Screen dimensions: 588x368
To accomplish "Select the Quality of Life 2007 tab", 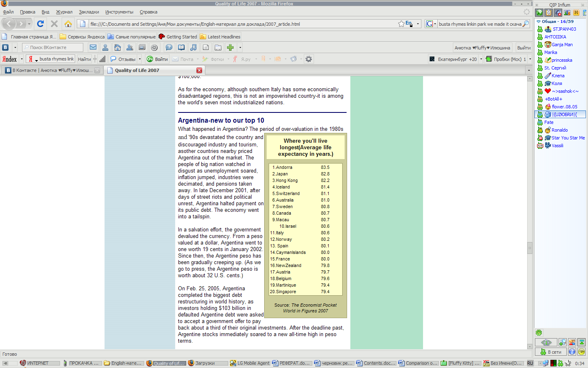I will pos(154,70).
